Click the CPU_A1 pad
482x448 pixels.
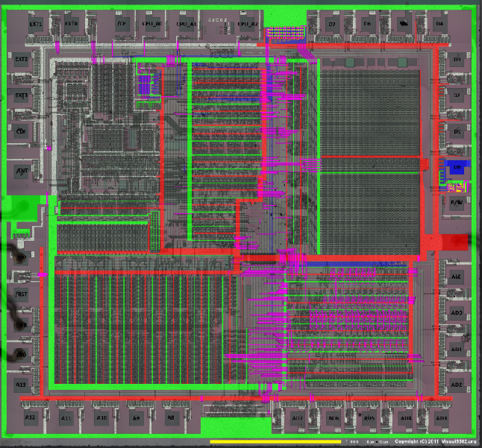pos(186,23)
